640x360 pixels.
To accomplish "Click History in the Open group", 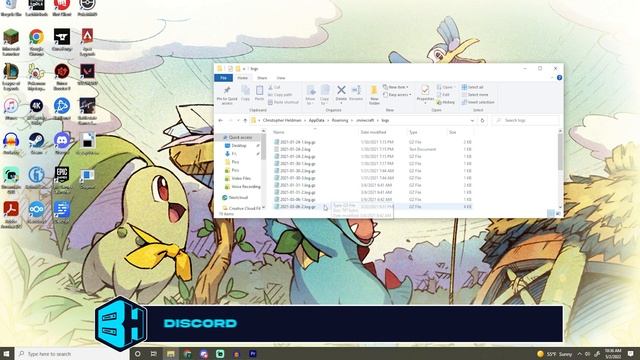I will tap(445, 102).
